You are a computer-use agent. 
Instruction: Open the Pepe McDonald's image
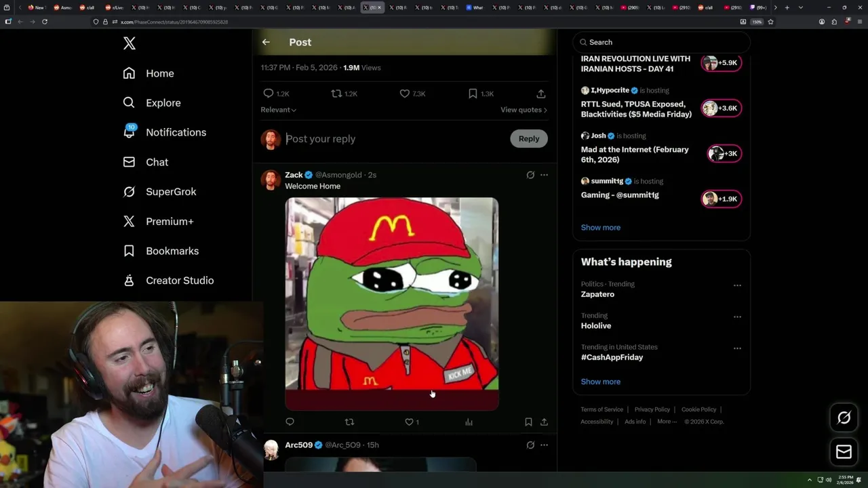point(391,304)
